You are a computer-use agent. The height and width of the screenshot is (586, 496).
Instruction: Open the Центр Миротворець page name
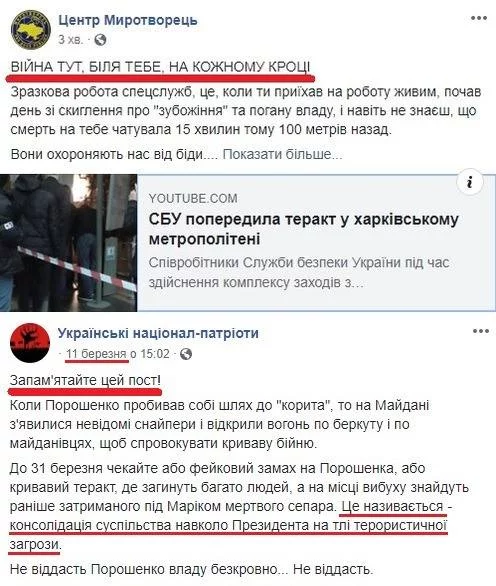click(x=128, y=20)
